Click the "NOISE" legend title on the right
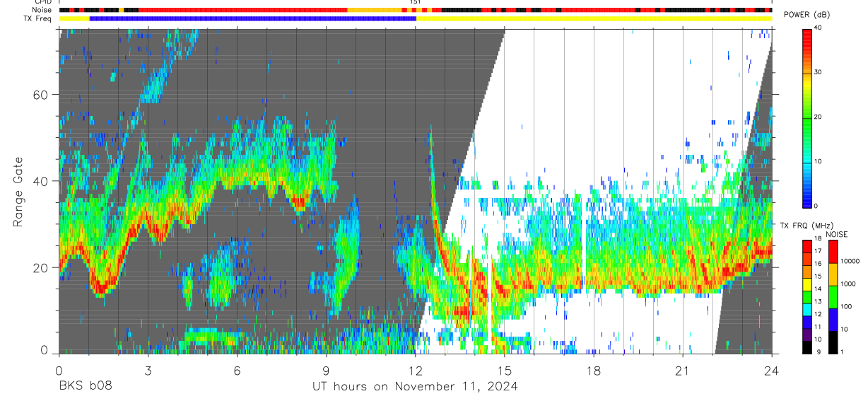Image resolution: width=868 pixels, height=401 pixels. point(837,234)
